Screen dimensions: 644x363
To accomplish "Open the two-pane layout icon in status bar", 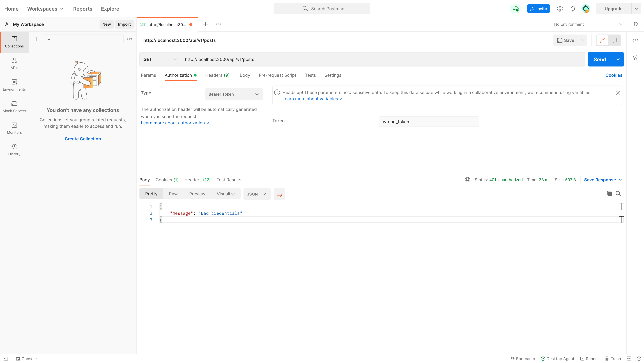I will coord(629,359).
